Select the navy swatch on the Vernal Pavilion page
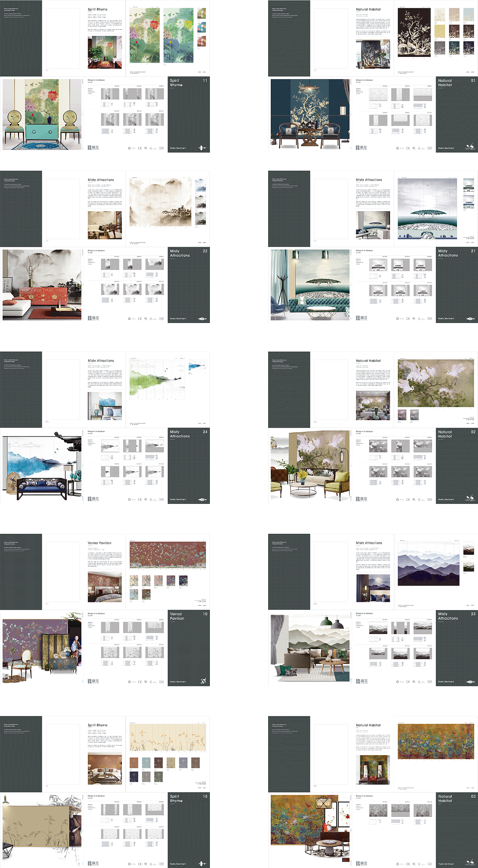Screen dimensions: 478x868 (x=183, y=580)
